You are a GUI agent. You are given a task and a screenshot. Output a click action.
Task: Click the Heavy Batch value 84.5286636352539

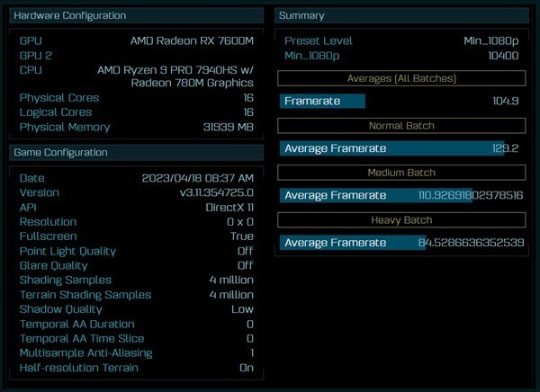click(471, 243)
